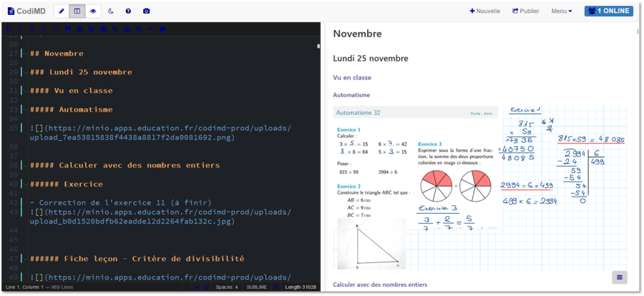Open editor preferences wrench icon
Image resolution: width=644 pixels, height=296 pixels.
coord(276,287)
